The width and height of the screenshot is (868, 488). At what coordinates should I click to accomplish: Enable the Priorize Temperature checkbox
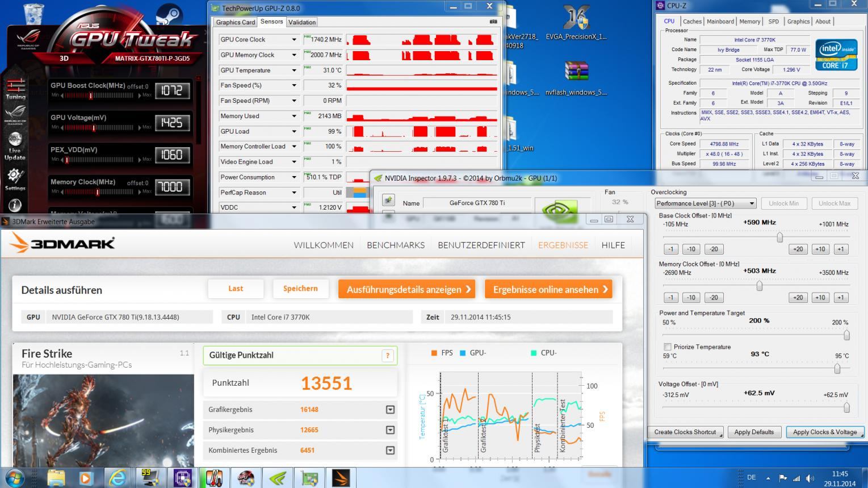(x=668, y=347)
